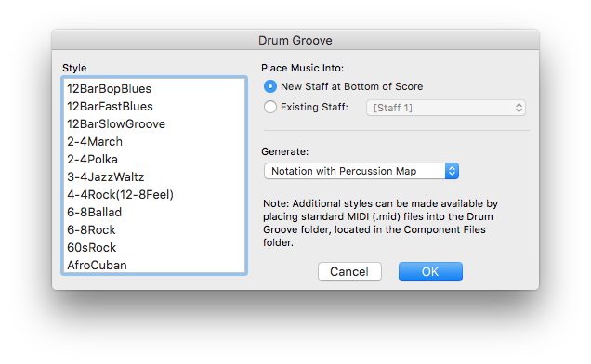Choose the 6-8Rock style
Image resolution: width=591 pixels, height=364 pixels.
153,230
